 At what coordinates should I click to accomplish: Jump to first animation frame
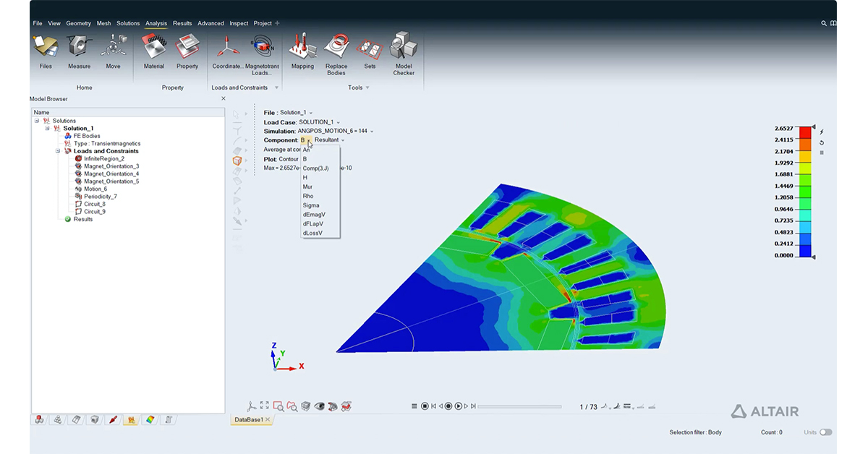pyautogui.click(x=433, y=406)
